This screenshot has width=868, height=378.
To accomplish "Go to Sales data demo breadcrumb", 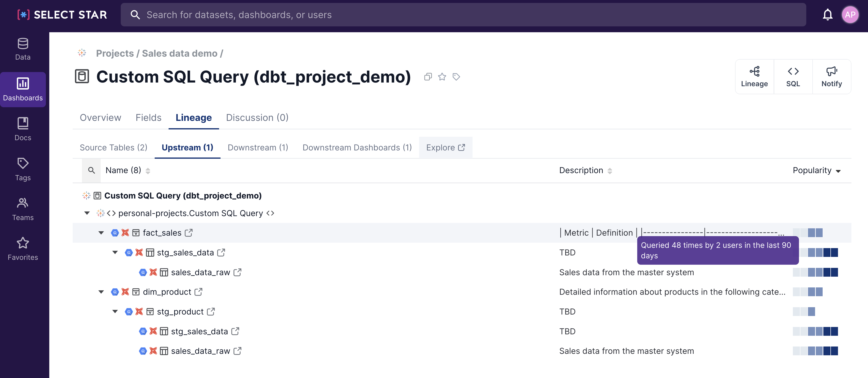I will (x=180, y=53).
